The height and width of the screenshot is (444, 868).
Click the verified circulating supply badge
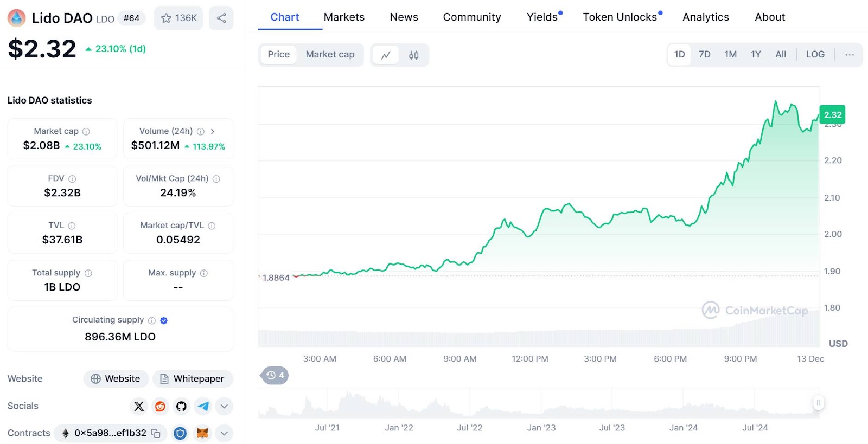pos(164,320)
